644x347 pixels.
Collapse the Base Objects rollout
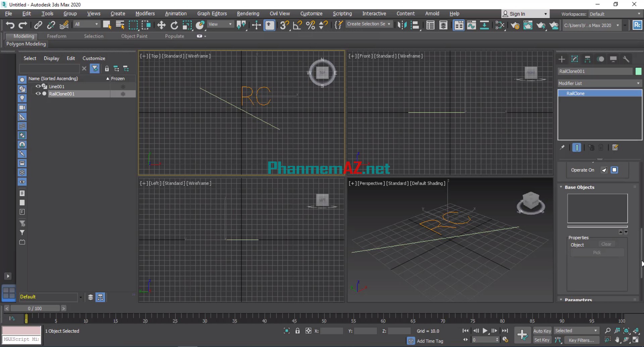pyautogui.click(x=560, y=187)
